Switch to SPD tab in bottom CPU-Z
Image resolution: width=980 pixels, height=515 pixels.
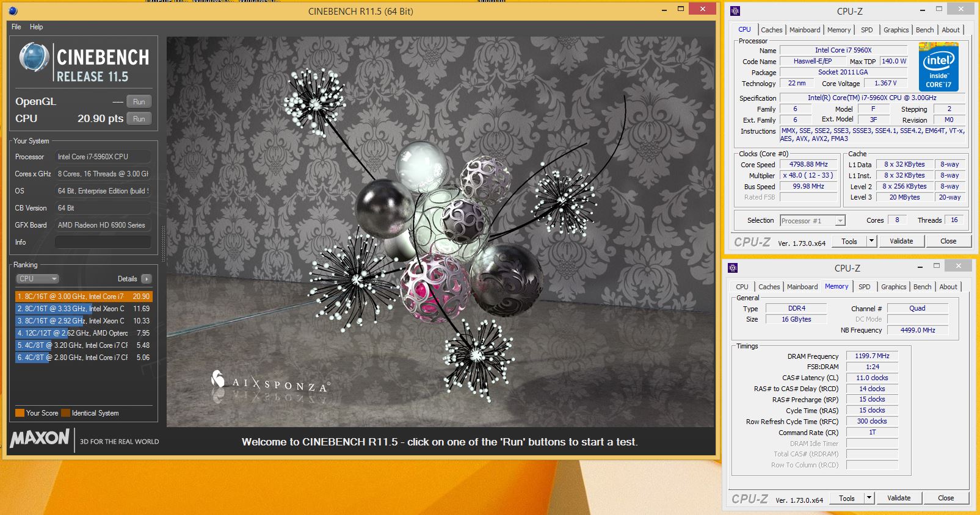click(865, 287)
